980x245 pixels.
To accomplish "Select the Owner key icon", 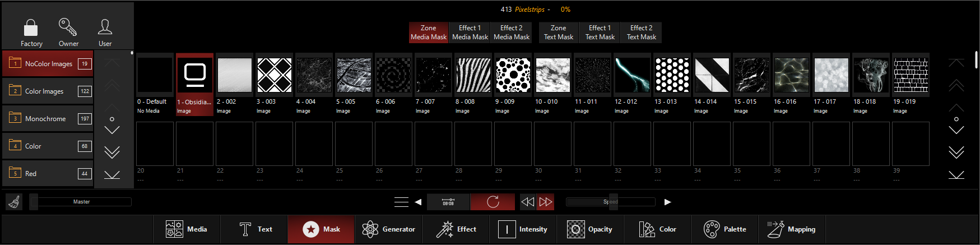I will [68, 27].
